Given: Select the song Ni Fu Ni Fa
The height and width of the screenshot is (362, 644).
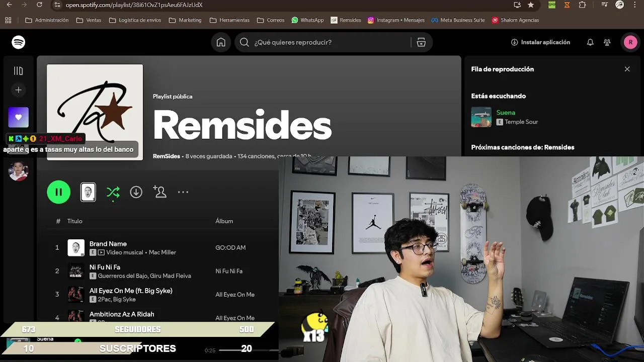Looking at the screenshot, I should pyautogui.click(x=105, y=267).
